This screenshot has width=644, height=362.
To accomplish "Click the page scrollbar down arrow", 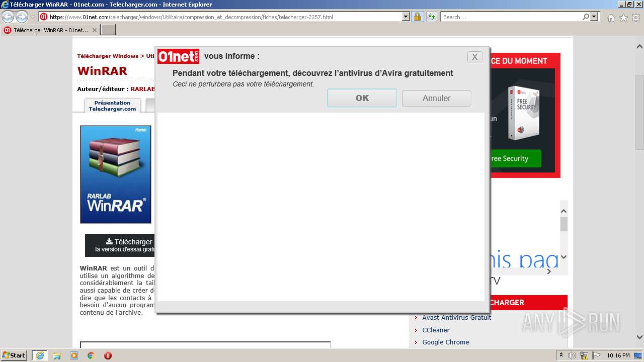I will 639,337.
